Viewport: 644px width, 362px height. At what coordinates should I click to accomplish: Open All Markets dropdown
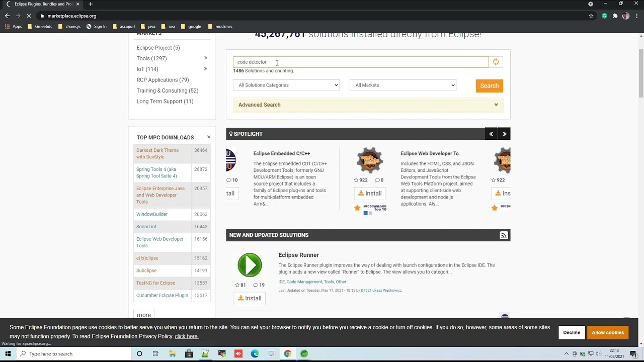click(403, 85)
